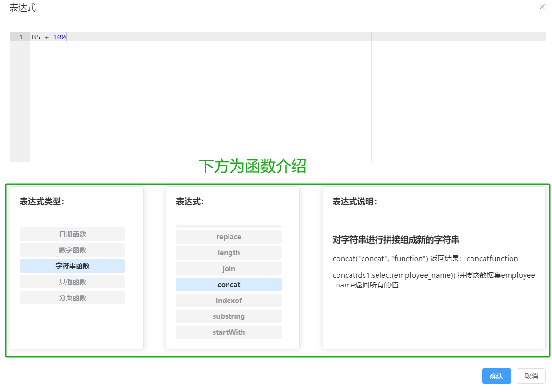Click the 表达式类型: panel heading
The height and width of the screenshot is (392, 552).
click(42, 201)
